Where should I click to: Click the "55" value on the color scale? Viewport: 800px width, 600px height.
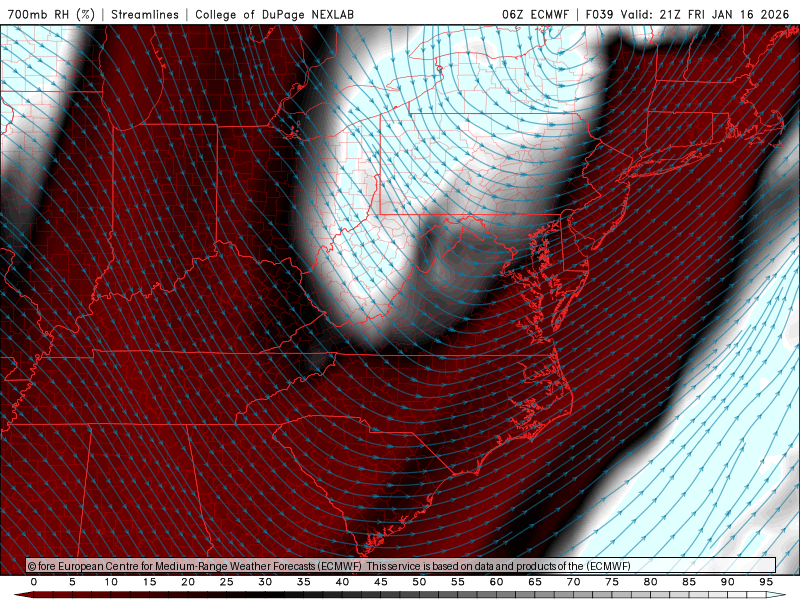coord(458,582)
